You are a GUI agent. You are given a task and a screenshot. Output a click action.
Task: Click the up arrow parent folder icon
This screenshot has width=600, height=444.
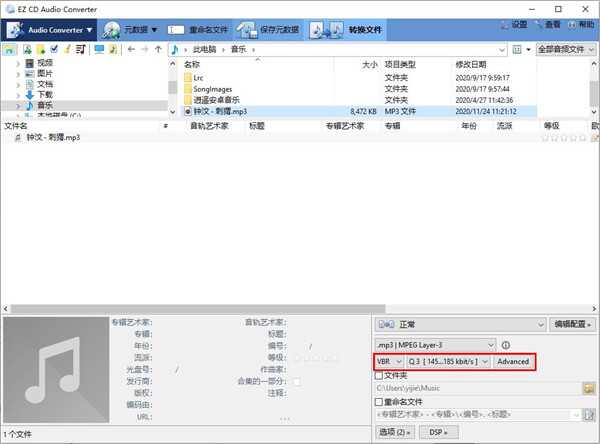tap(158, 49)
